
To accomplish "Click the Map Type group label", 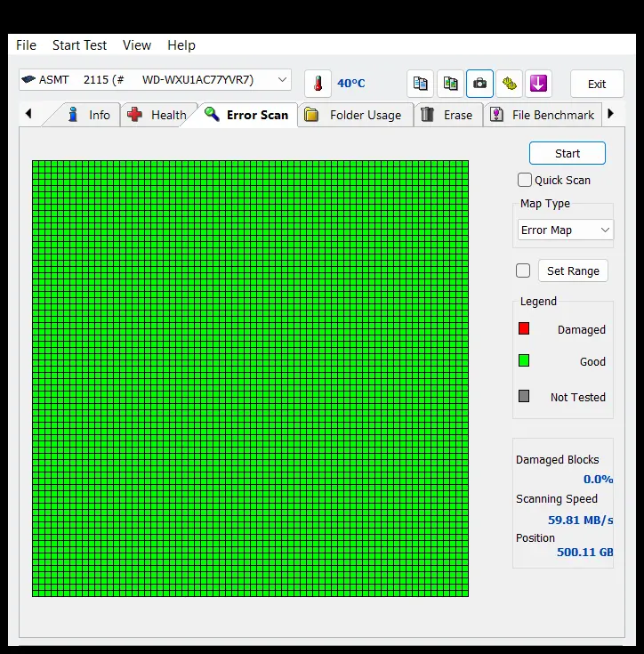I will click(544, 204).
